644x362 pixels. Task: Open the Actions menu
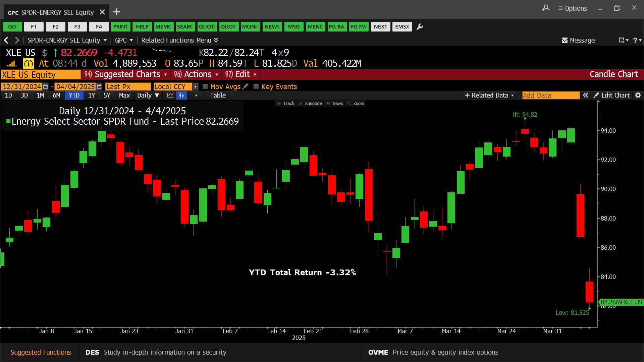[x=197, y=74]
